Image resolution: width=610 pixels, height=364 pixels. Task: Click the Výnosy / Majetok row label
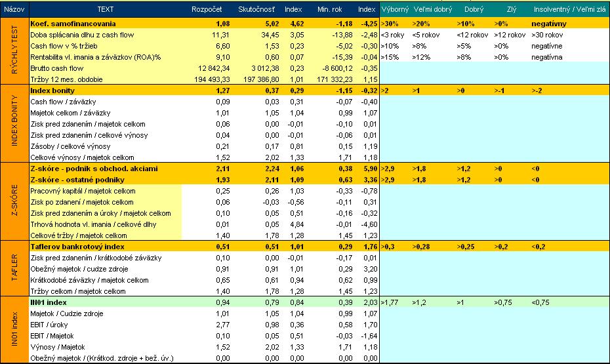point(58,348)
